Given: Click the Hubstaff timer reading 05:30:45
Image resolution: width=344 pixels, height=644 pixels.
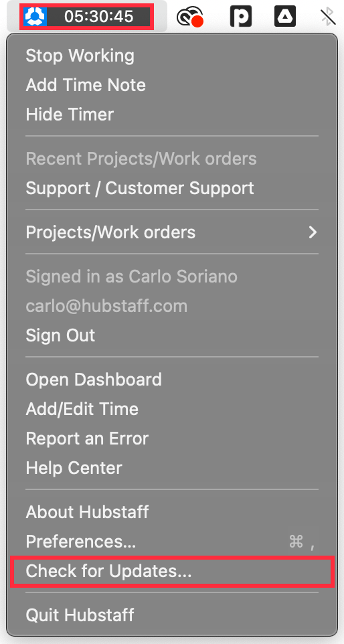Looking at the screenshot, I should point(99,17).
